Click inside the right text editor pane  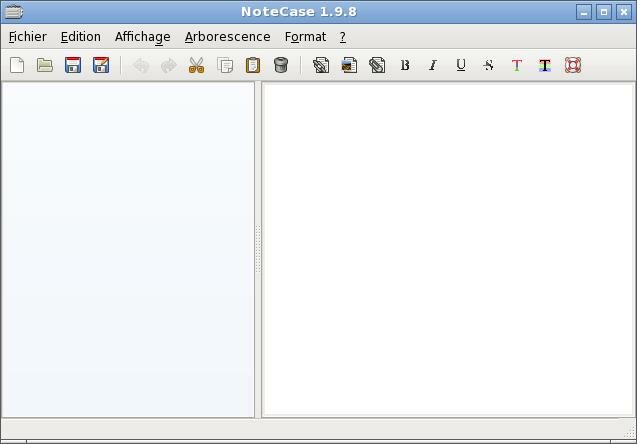click(448, 249)
